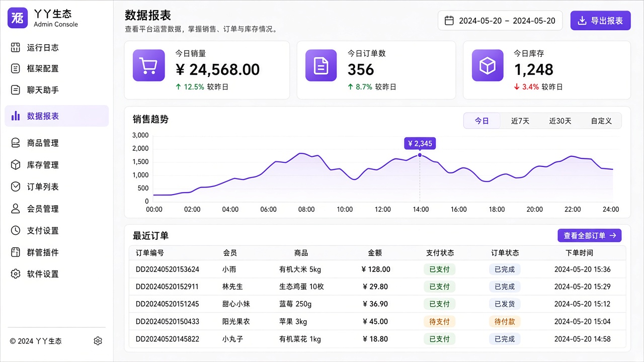
Task: Click the 会员管理 person icon
Action: [x=16, y=209]
